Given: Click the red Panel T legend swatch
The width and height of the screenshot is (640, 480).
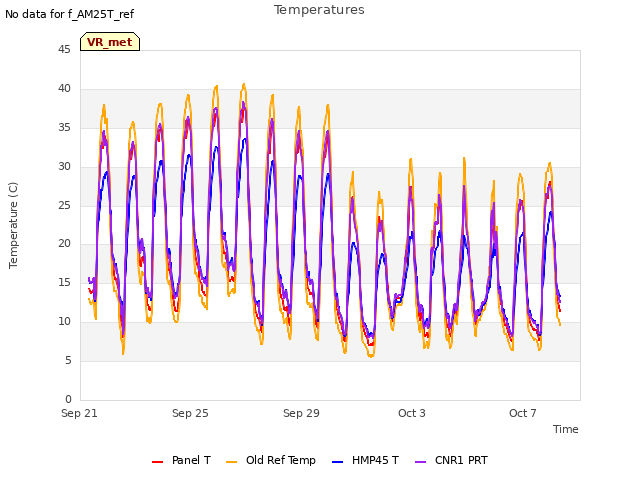Looking at the screenshot, I should 158,462.
